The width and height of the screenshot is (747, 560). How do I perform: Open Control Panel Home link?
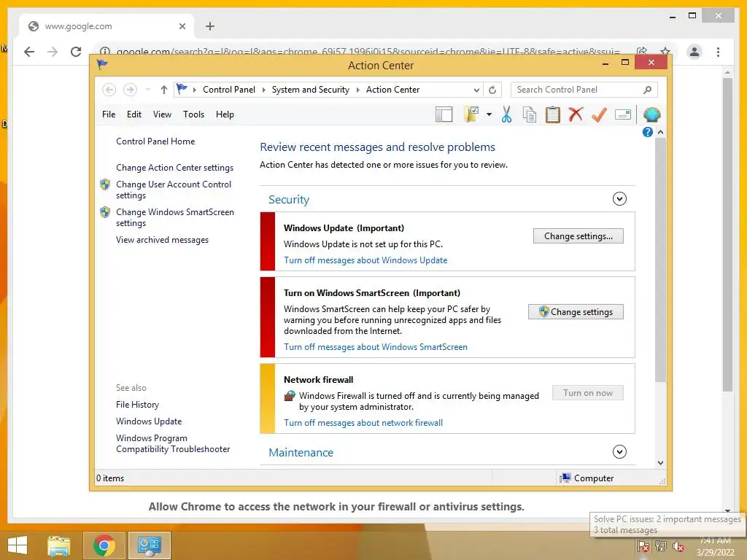click(155, 141)
